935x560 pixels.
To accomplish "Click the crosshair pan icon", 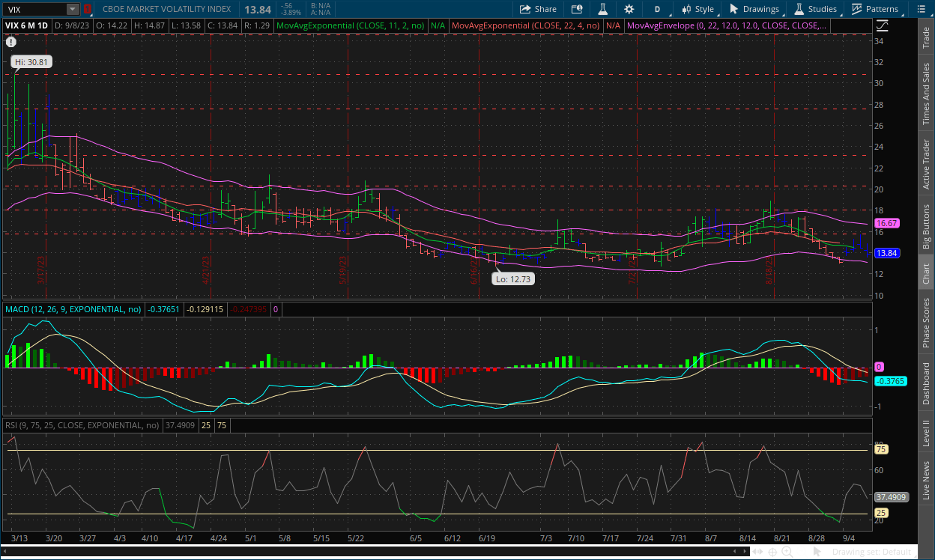I will click(x=773, y=552).
